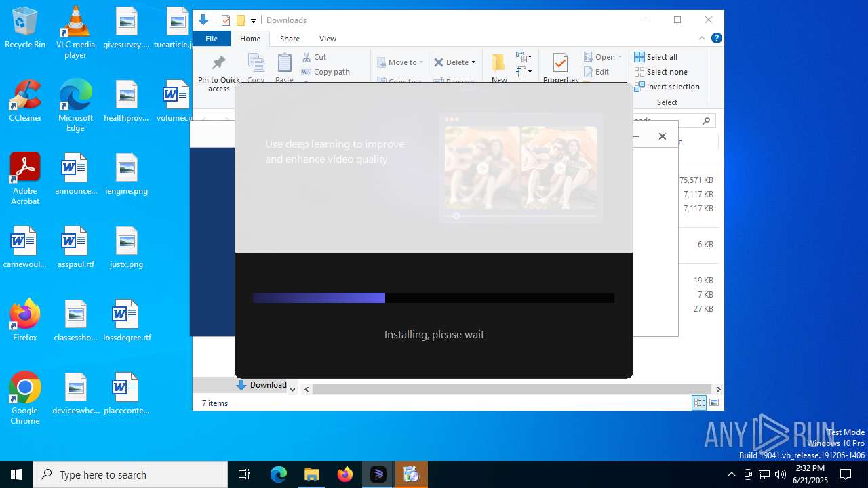Click the Paste clipboard icon
868x488 pixels.
285,64
